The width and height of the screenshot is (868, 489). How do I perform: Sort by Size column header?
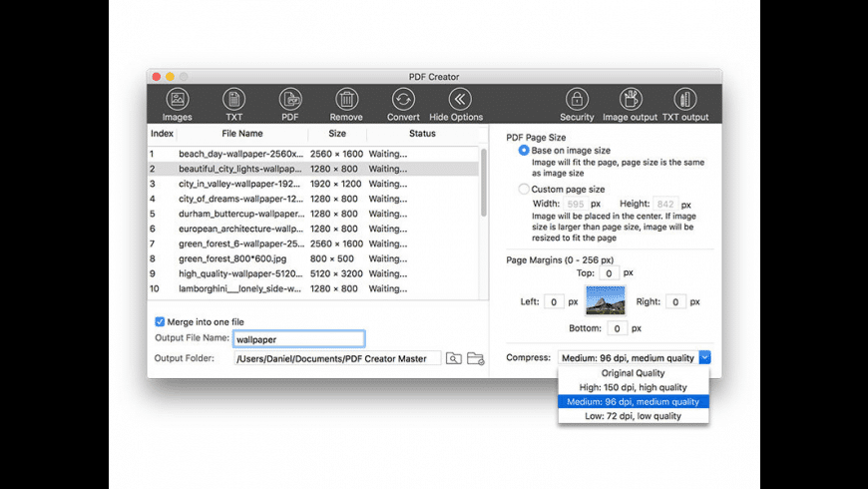coord(337,134)
